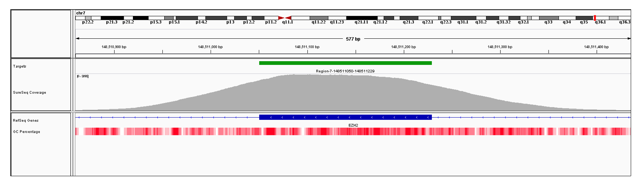Image resolution: width=644 pixels, height=188 pixels.
Task: Click ruler tick 148,511,400 bp
Action: coord(597,47)
